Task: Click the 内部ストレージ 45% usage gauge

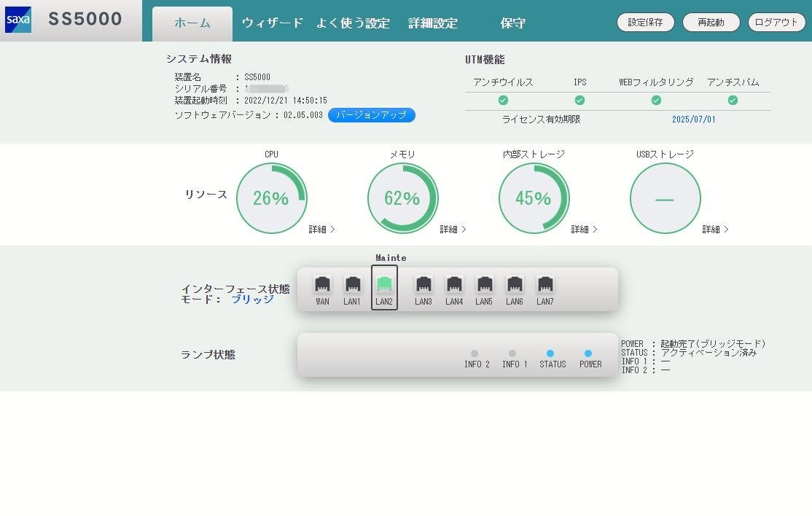Action: click(534, 198)
